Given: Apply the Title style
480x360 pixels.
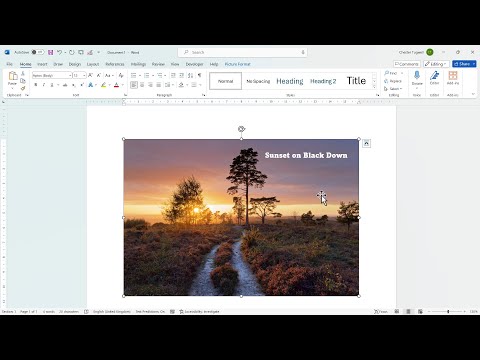Looking at the screenshot, I should click(356, 81).
